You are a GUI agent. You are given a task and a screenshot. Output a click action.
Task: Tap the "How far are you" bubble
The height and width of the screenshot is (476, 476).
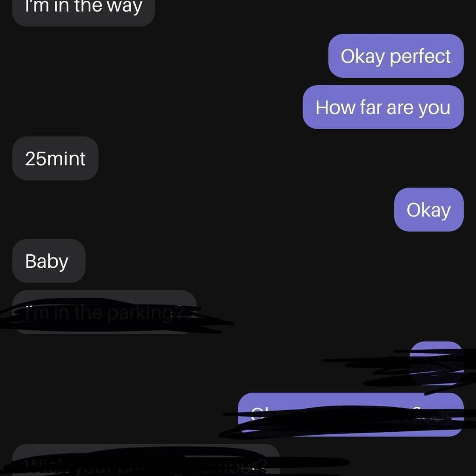(383, 107)
